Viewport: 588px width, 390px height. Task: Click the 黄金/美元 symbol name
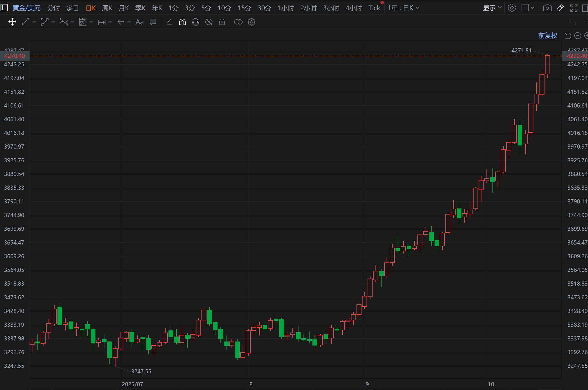[x=27, y=8]
